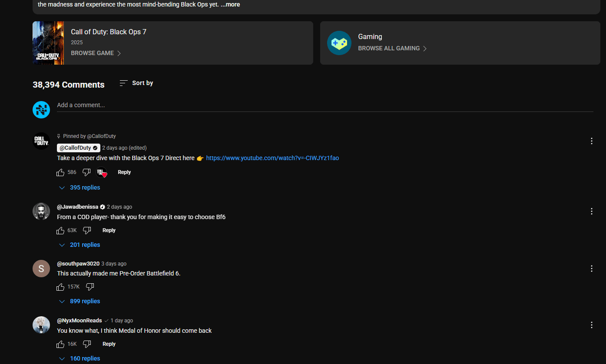This screenshot has width=606, height=364.
Task: Click the 2025 release year text
Action: 77,43
